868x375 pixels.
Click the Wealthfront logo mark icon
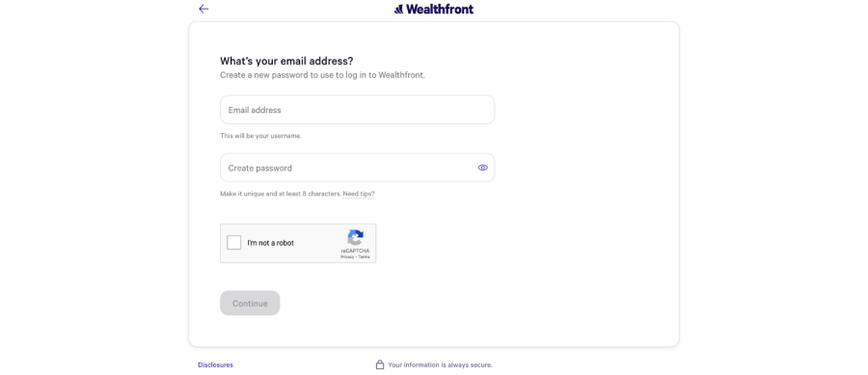point(398,10)
